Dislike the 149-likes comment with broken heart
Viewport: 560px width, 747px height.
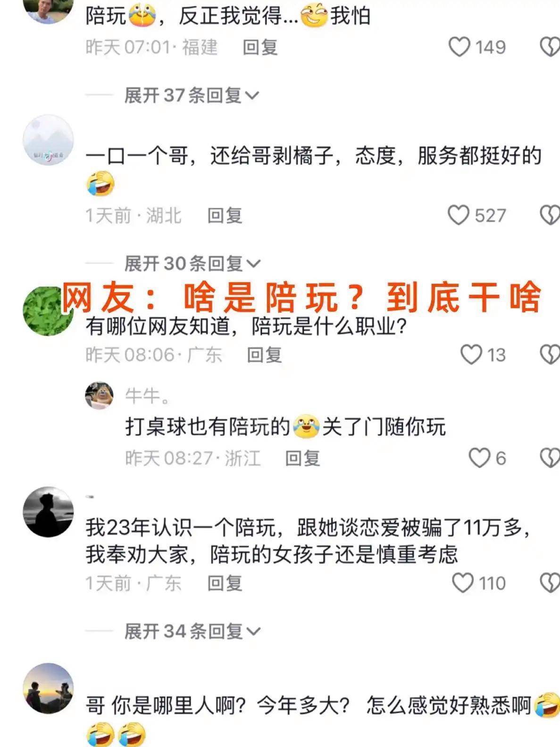coord(550,47)
